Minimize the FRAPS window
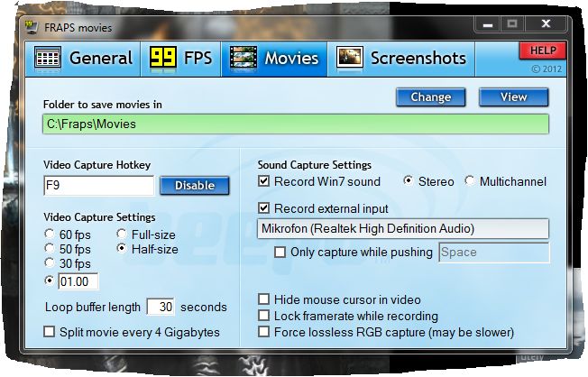The image size is (588, 377). click(488, 24)
